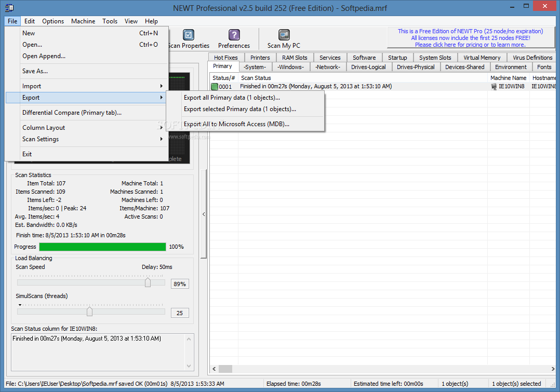560x392 pixels.
Task: Expand the Export submenu entry
Action: point(86,98)
